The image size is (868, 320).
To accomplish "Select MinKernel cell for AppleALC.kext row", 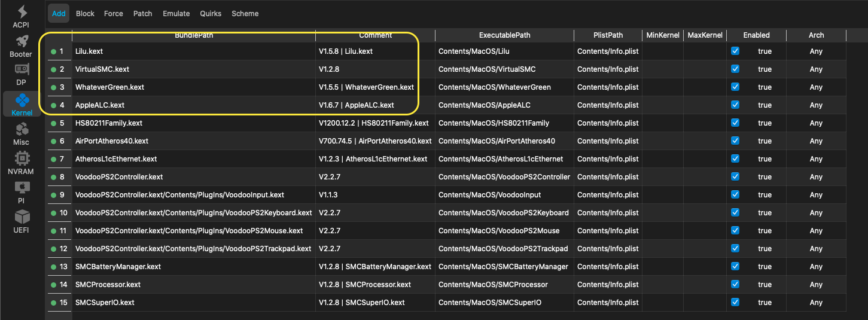I will [x=663, y=105].
